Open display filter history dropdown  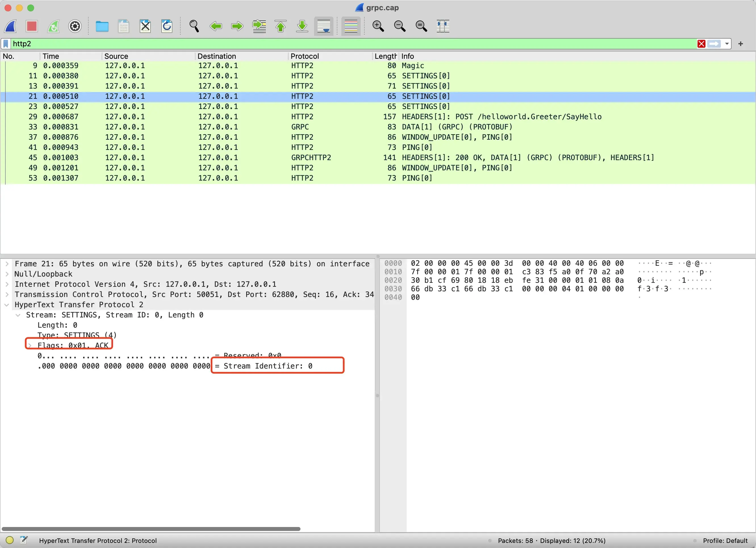coord(727,44)
